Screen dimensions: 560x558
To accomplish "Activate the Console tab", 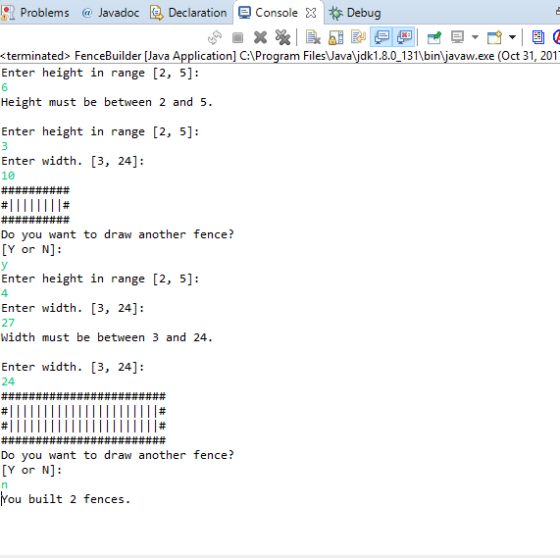I will (x=276, y=13).
